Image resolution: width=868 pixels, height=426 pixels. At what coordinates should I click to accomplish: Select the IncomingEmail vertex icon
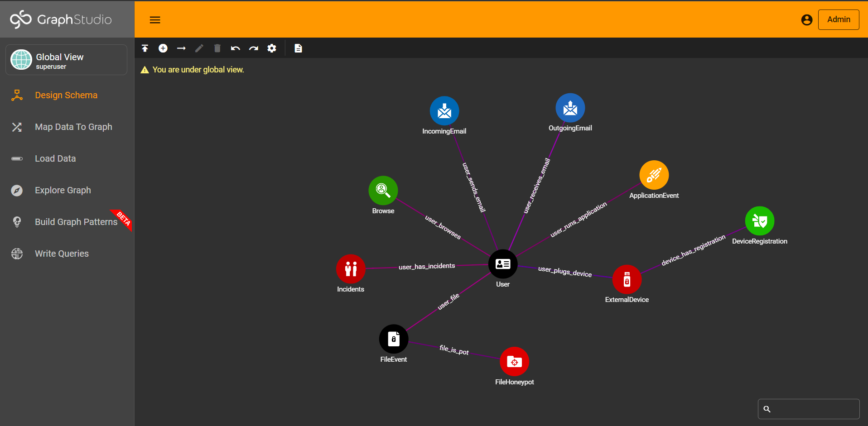tap(444, 111)
